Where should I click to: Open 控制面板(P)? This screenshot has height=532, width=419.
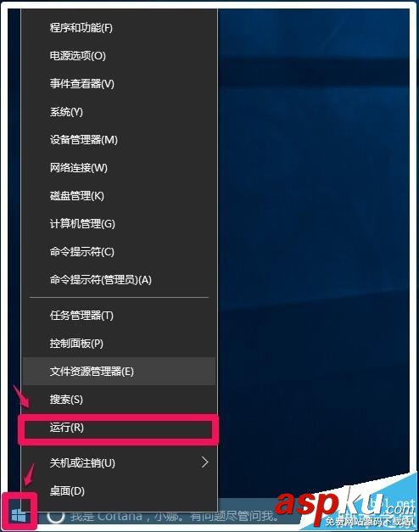click(x=119, y=344)
